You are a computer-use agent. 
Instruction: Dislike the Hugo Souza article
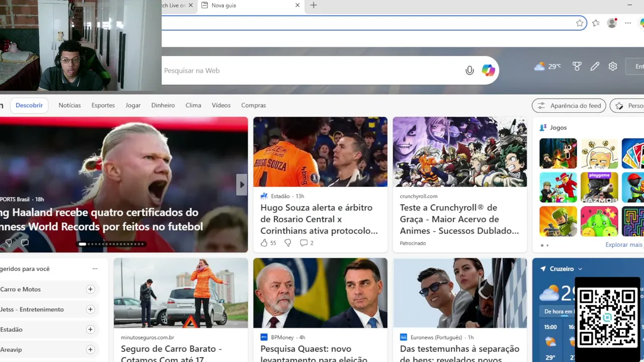tap(288, 243)
